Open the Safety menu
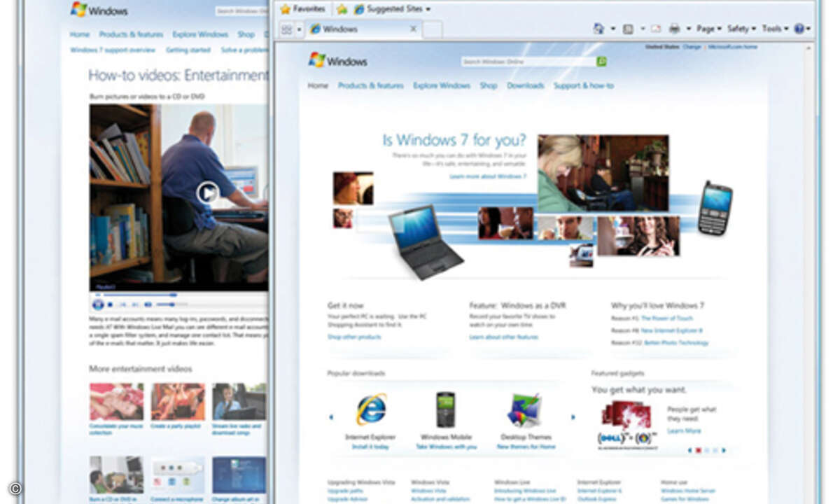The width and height of the screenshot is (840, 504). [x=742, y=29]
